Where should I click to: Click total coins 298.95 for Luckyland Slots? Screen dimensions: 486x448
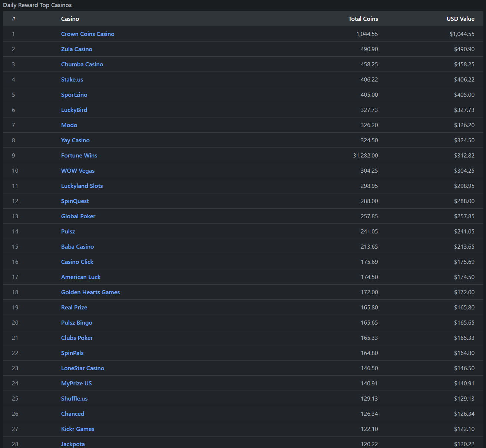(369, 186)
